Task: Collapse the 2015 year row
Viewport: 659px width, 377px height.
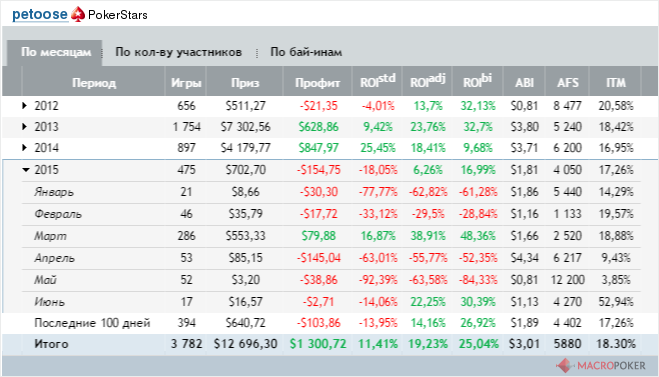Action: [x=26, y=170]
